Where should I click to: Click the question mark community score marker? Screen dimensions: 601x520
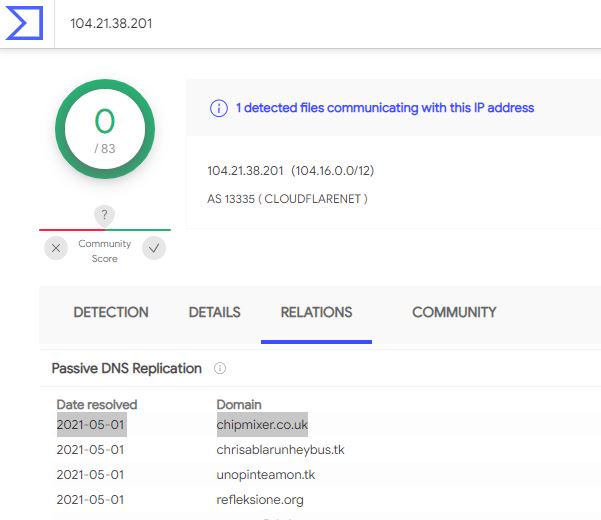104,215
